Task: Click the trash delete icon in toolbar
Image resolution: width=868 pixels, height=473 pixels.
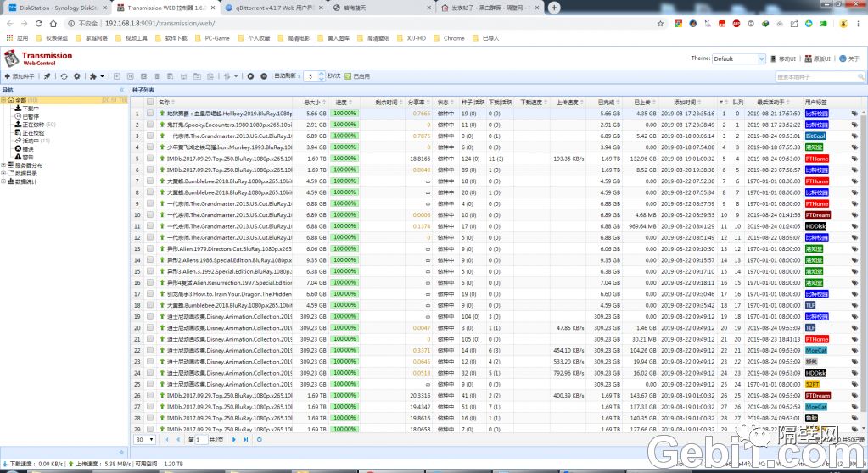Action: point(157,76)
